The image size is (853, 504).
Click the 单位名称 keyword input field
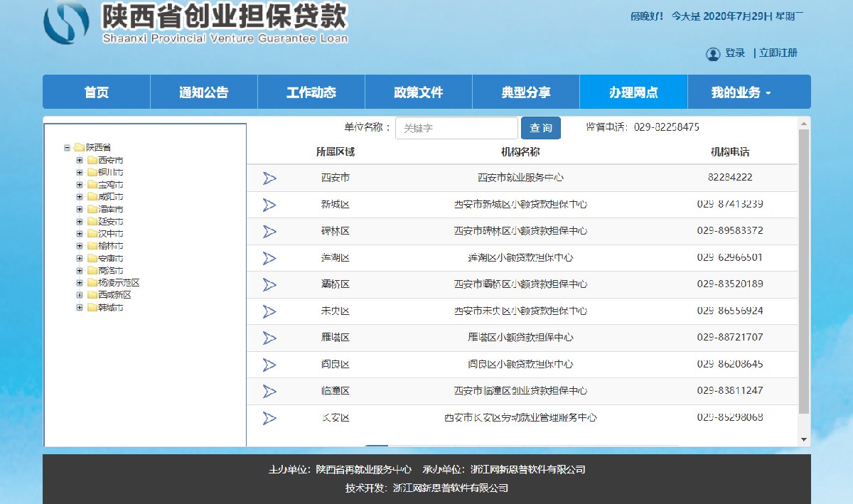[x=456, y=128]
